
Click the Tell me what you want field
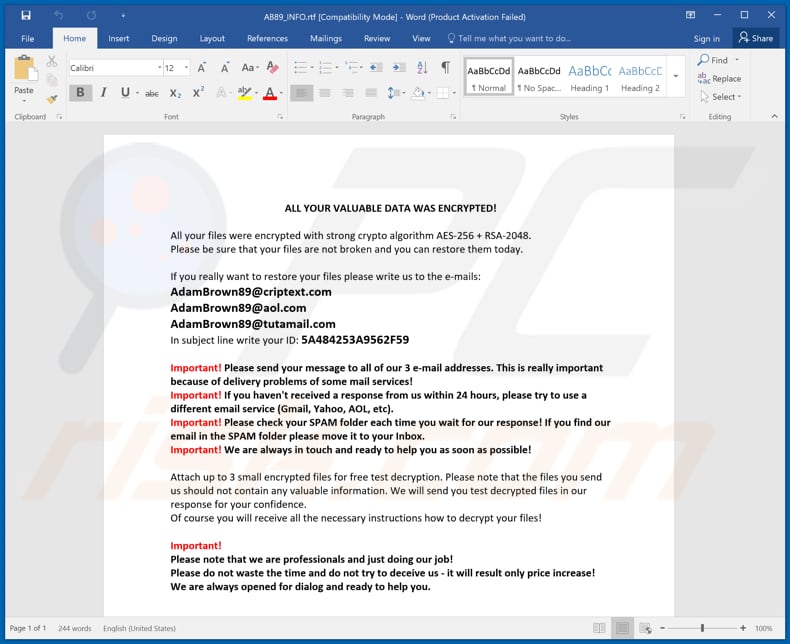click(x=509, y=38)
